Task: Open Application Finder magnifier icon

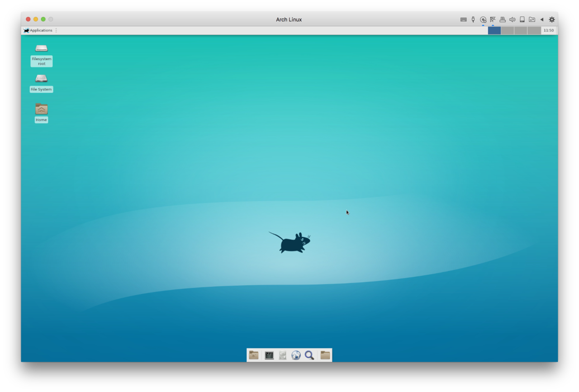Action: (x=309, y=355)
